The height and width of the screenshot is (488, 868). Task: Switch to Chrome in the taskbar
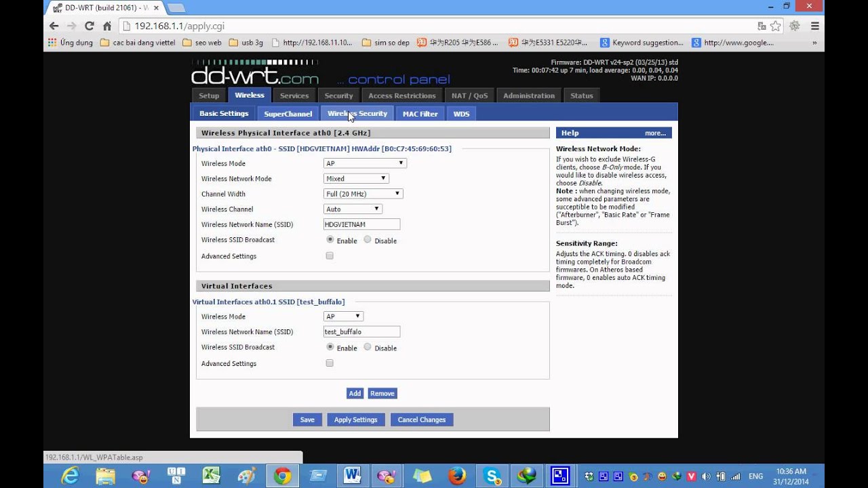tap(282, 476)
